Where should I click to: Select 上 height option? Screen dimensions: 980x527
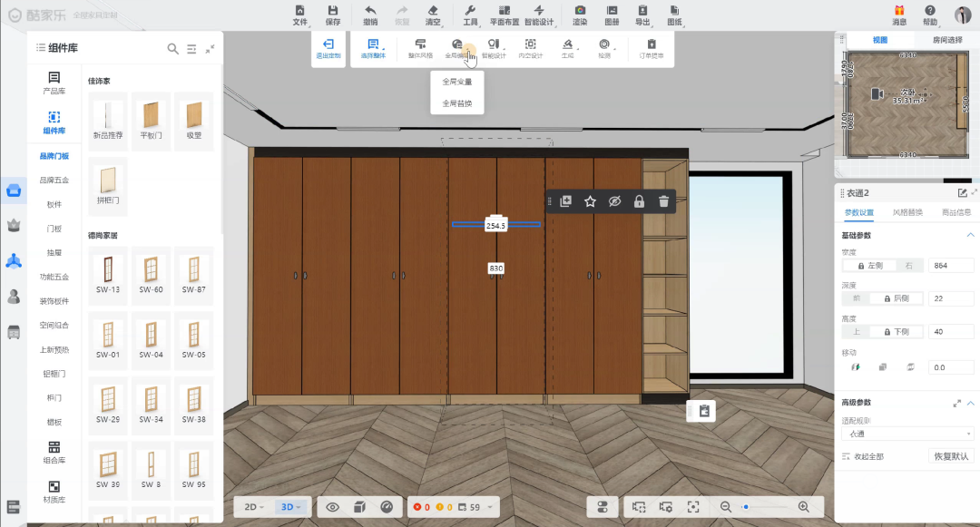pyautogui.click(x=857, y=332)
